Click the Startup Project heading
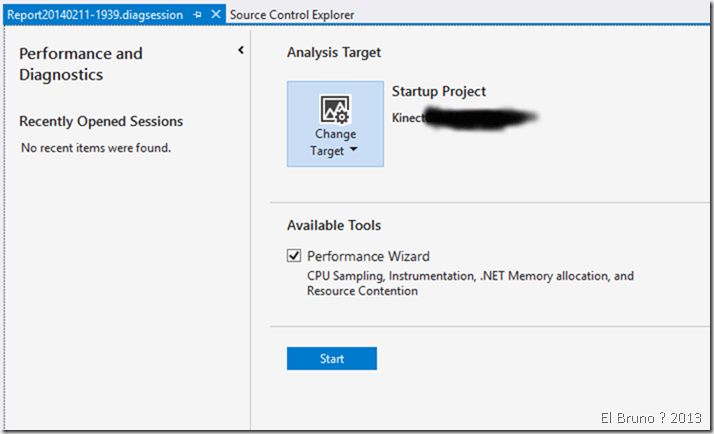The width and height of the screenshot is (714, 434). (438, 92)
